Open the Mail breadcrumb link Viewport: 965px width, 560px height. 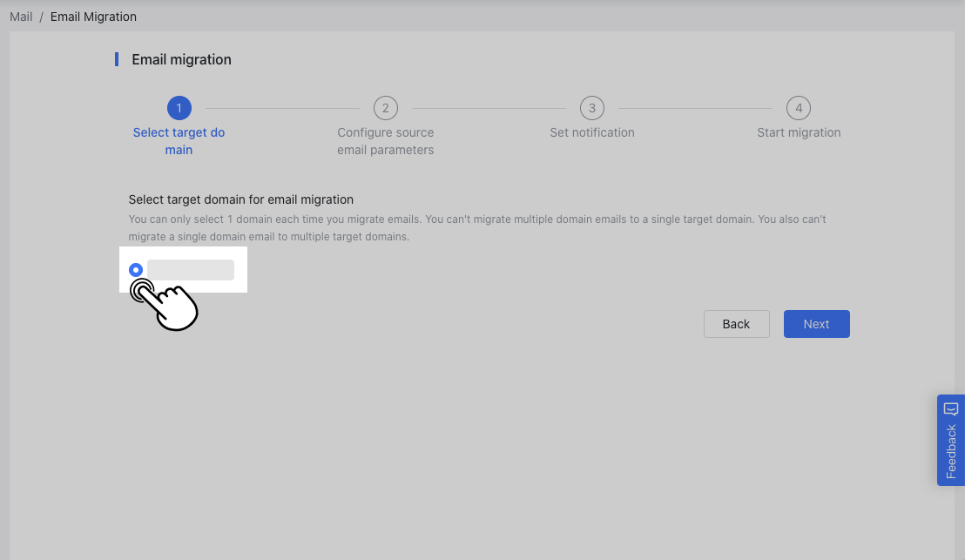click(20, 16)
